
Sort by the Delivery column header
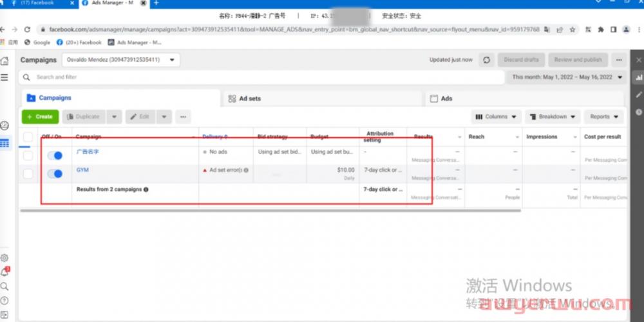[x=215, y=137]
